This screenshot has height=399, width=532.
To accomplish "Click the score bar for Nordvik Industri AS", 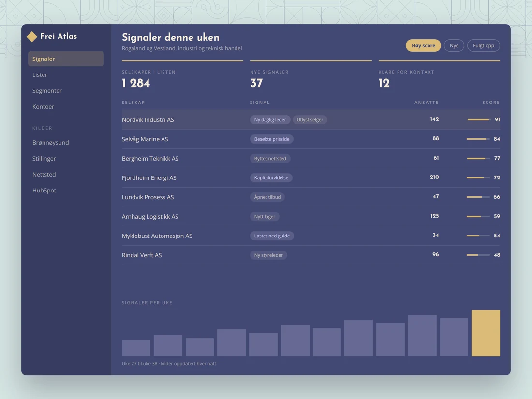I will click(479, 120).
